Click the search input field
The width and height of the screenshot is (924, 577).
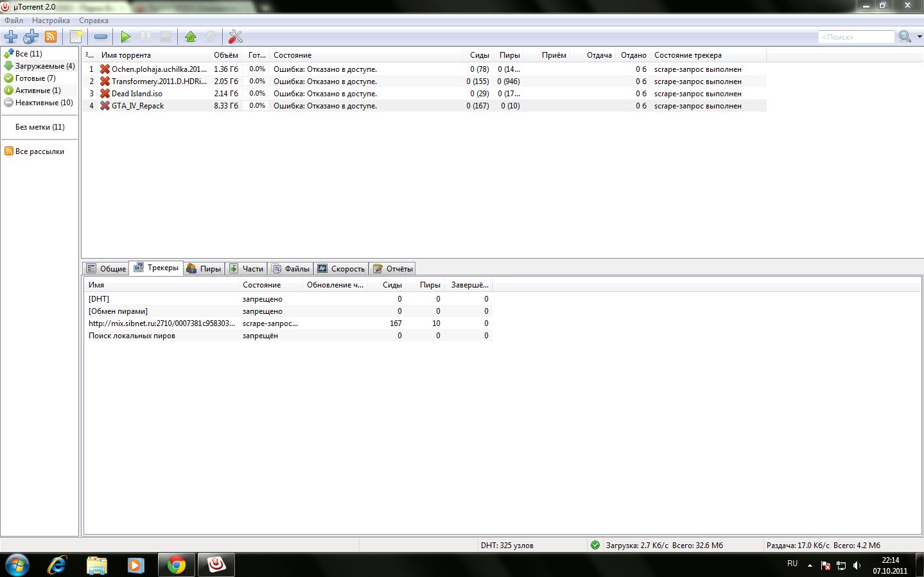(x=856, y=37)
